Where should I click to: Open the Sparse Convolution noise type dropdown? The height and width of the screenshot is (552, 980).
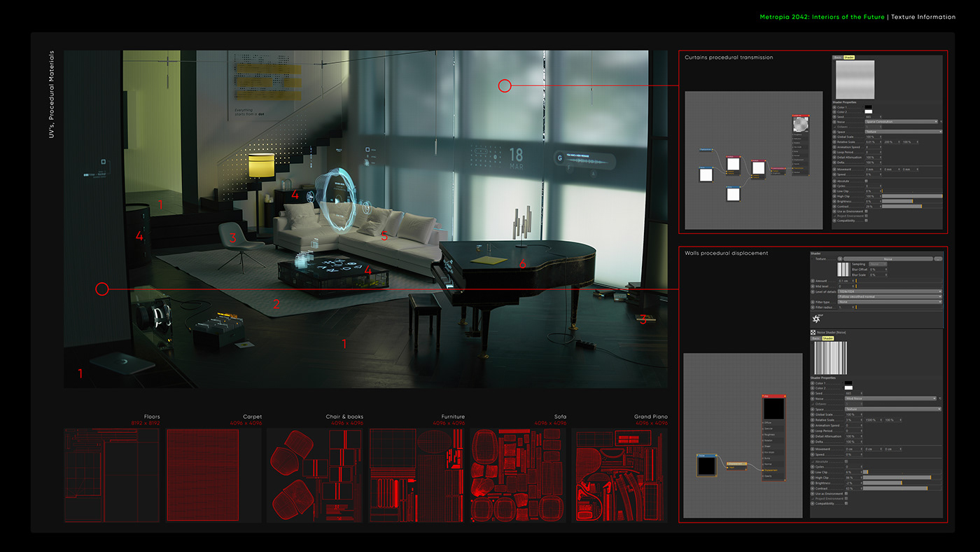pyautogui.click(x=901, y=121)
